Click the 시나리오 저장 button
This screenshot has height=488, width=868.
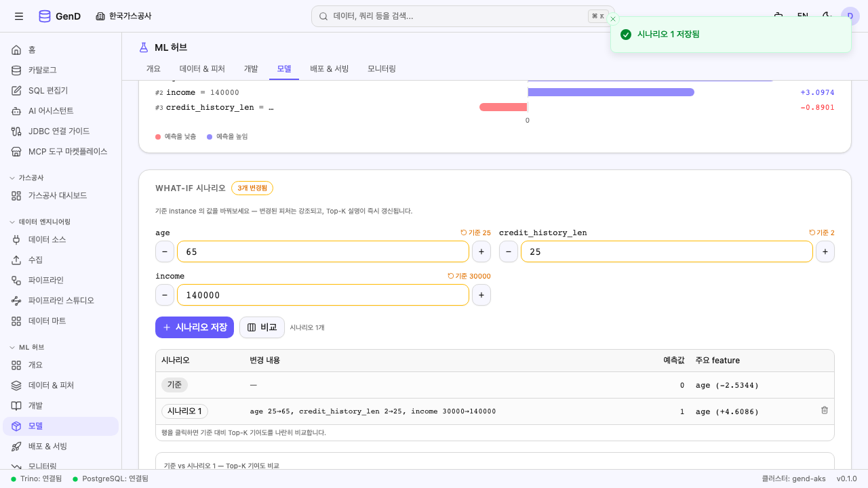point(195,327)
